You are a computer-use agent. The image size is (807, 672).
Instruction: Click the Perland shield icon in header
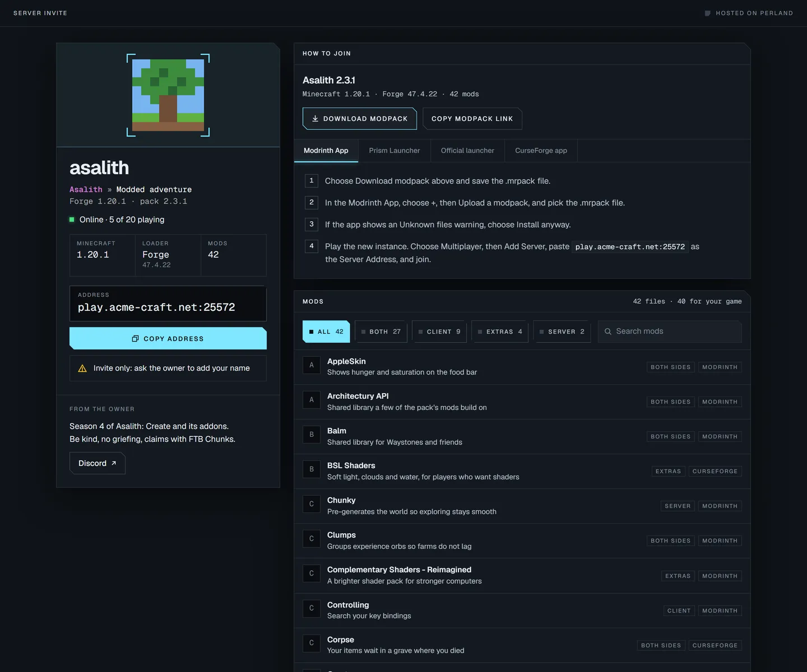[x=708, y=13]
